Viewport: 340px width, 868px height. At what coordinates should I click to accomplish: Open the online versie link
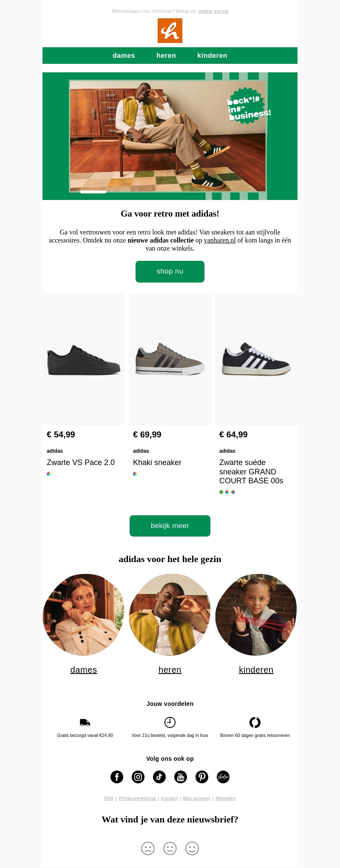[x=213, y=11]
